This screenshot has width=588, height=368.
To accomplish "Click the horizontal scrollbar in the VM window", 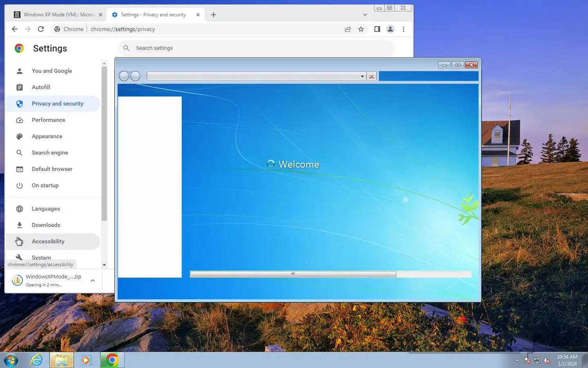I will [x=293, y=274].
